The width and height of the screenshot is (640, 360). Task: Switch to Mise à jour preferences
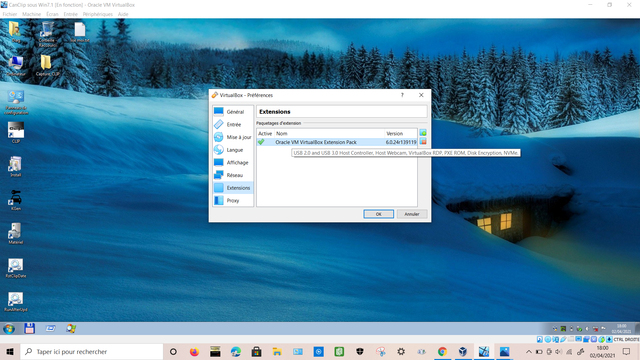[233, 137]
